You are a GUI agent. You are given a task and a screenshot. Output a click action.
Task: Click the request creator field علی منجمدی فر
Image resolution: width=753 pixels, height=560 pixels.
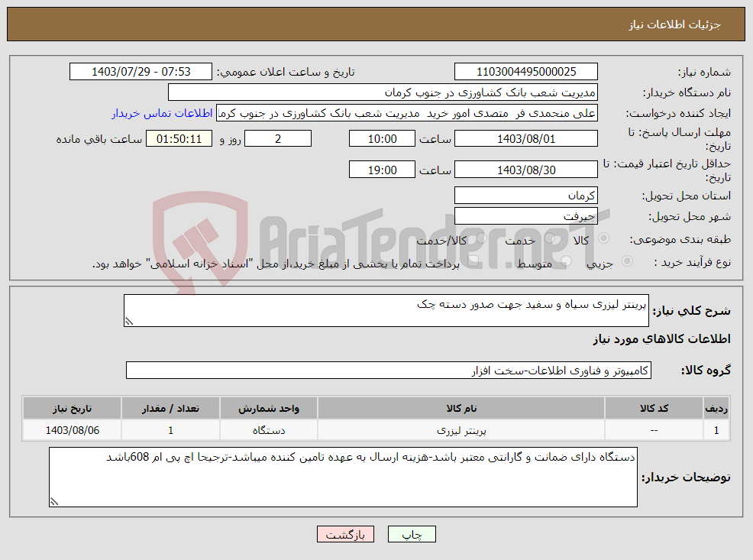pos(407,113)
